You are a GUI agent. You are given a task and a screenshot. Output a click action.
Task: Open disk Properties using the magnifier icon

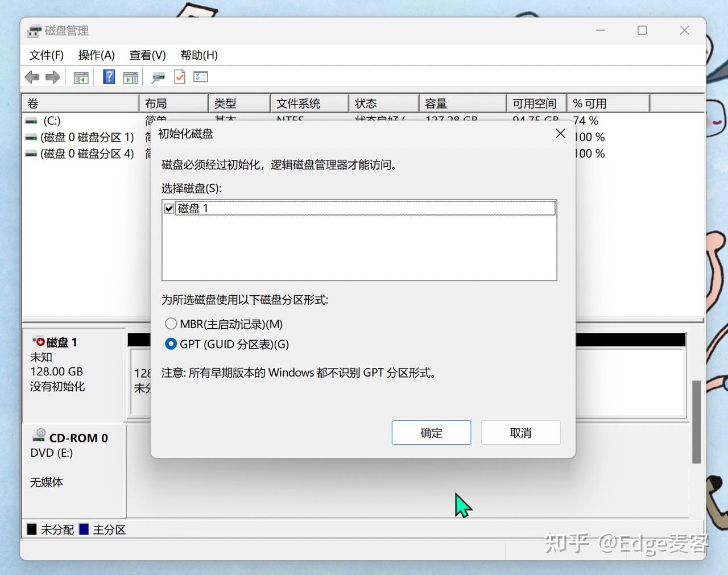click(x=158, y=77)
